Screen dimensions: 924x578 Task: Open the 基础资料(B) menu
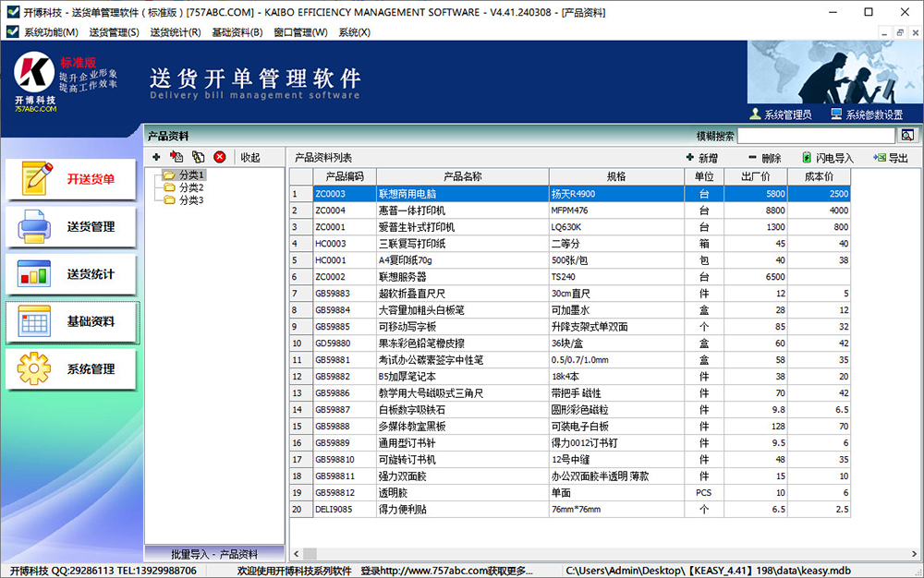coord(237,32)
